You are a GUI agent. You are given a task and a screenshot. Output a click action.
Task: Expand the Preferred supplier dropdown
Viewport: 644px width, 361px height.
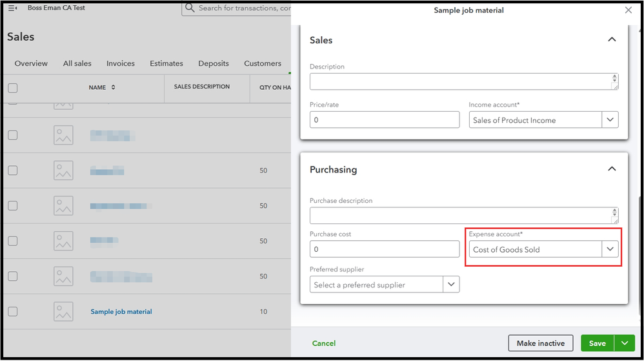tap(451, 285)
